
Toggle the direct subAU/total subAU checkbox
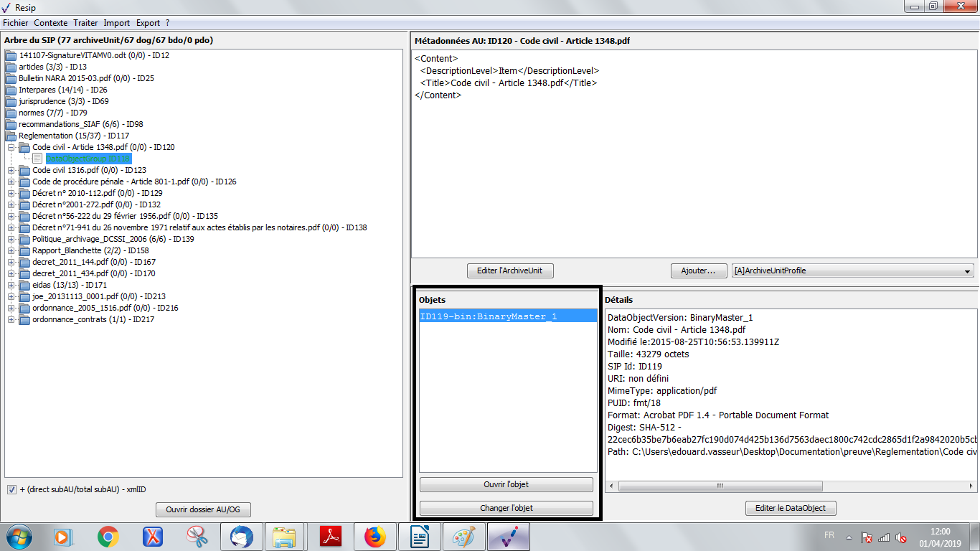click(x=11, y=489)
